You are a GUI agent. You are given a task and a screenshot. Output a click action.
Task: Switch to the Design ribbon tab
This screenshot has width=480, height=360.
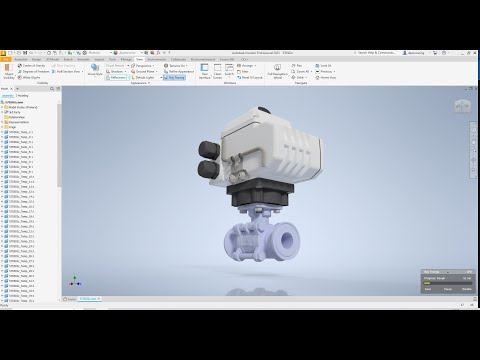coord(36,59)
